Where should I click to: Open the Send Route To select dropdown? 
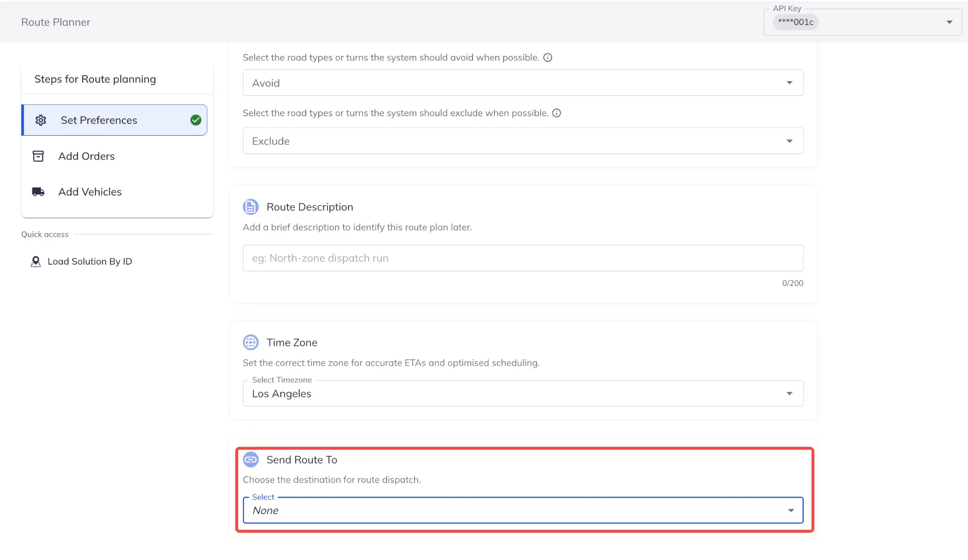tap(523, 510)
